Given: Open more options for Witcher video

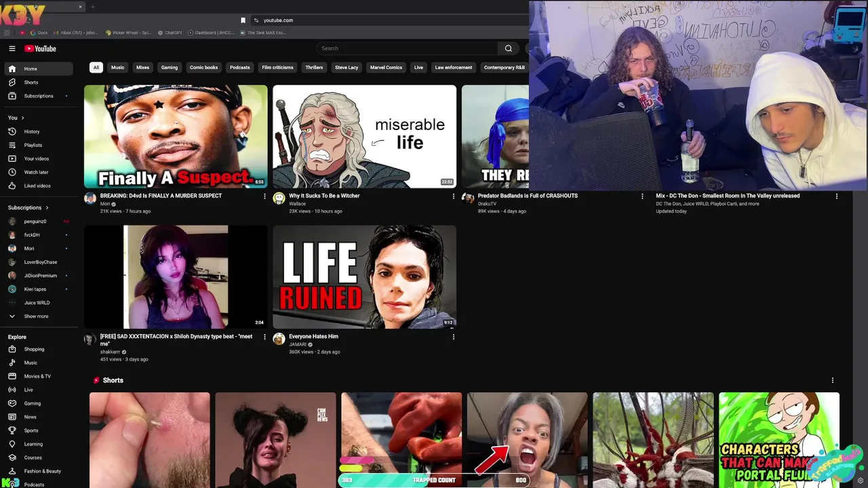Looking at the screenshot, I should 454,196.
